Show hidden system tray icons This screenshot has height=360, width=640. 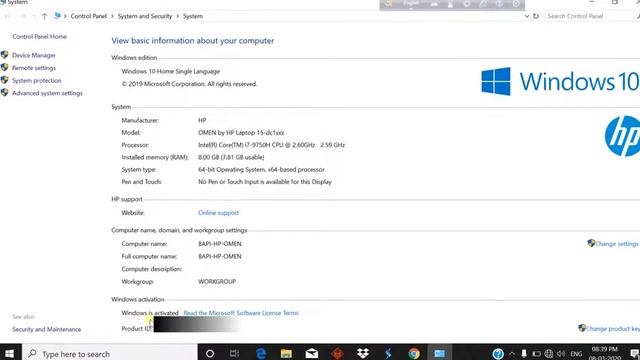pos(512,353)
